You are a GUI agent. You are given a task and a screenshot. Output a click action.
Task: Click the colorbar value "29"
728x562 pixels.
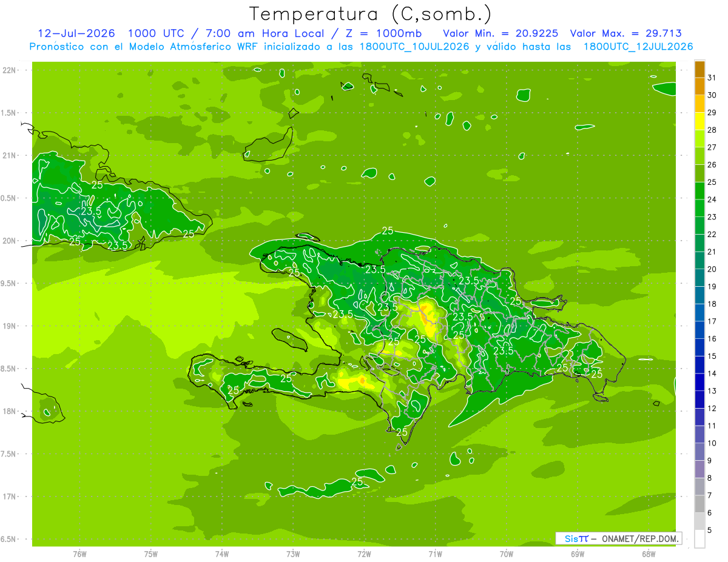[x=712, y=113]
